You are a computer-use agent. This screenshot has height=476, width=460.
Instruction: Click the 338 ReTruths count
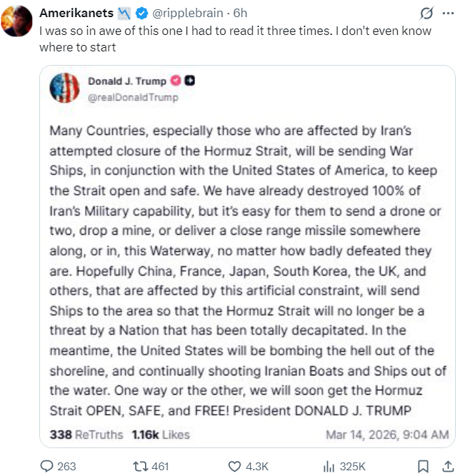(86, 434)
